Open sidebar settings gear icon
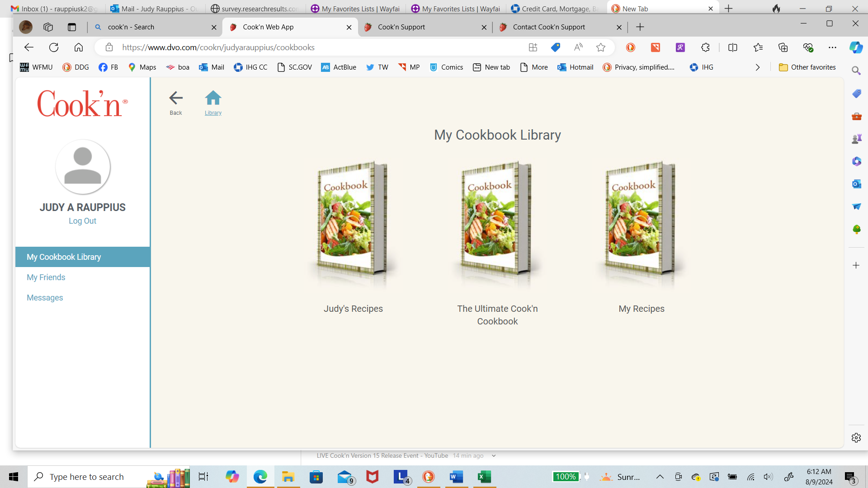The image size is (868, 488). [856, 438]
